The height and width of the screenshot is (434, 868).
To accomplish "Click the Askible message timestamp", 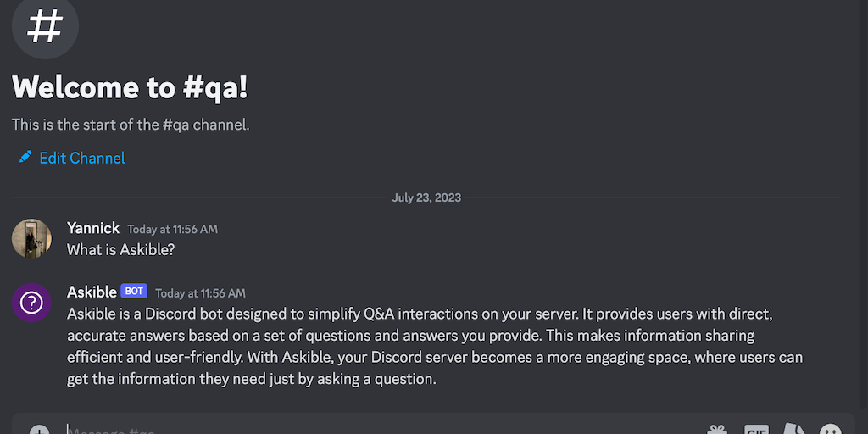I will pos(200,293).
